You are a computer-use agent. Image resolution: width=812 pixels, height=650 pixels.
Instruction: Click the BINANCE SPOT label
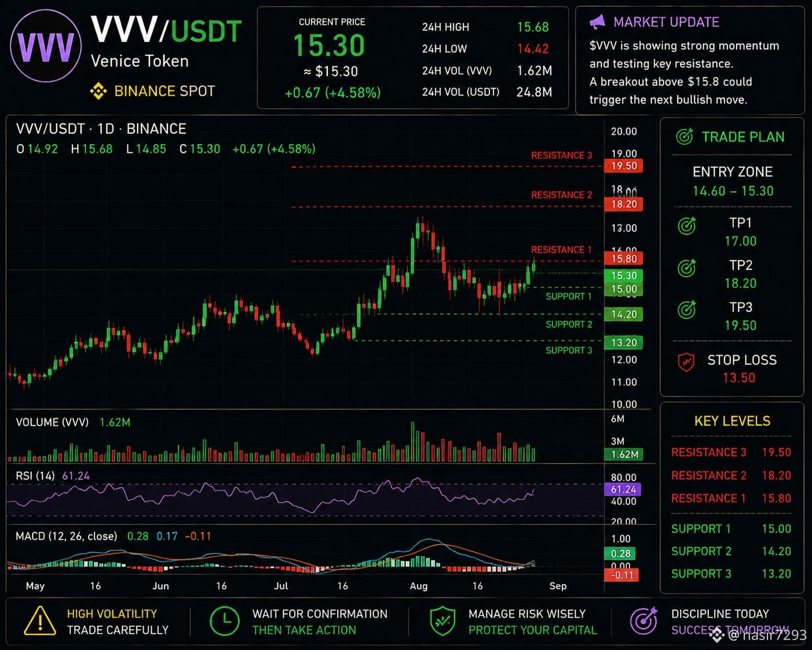[164, 91]
